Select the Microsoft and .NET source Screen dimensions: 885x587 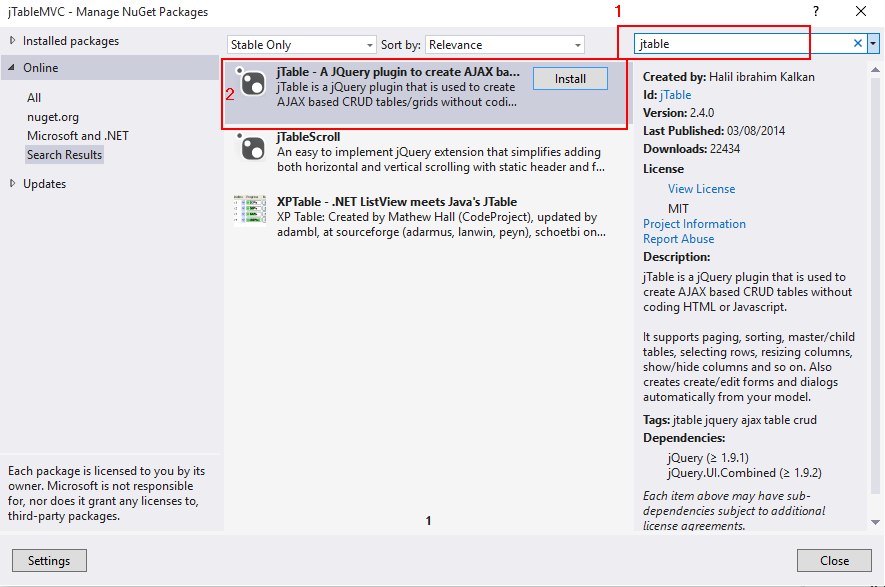click(x=78, y=136)
